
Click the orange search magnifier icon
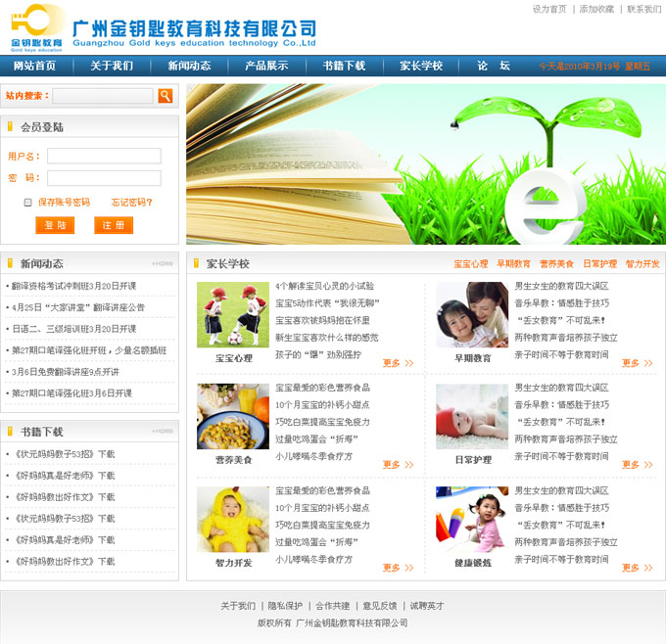(x=166, y=95)
